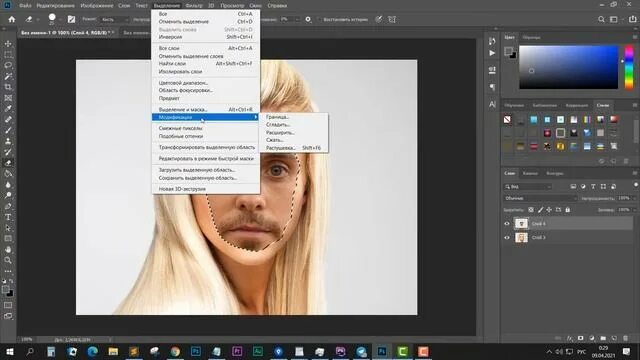Turn layer filtering on or off
Image resolution: width=640 pixels, height=360 pixels.
(636, 185)
